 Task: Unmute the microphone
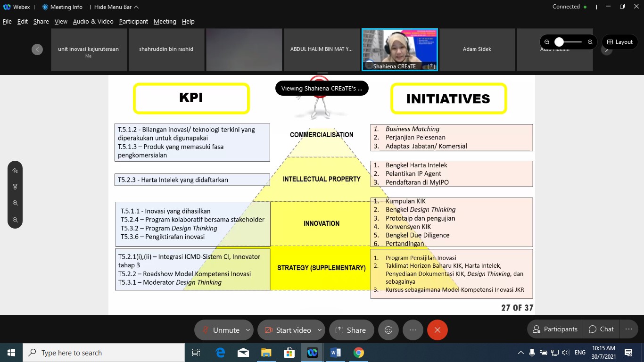point(220,330)
